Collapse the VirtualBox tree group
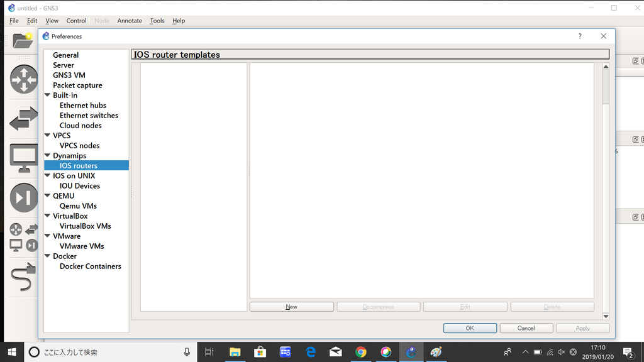The height and width of the screenshot is (362, 644). [48, 216]
